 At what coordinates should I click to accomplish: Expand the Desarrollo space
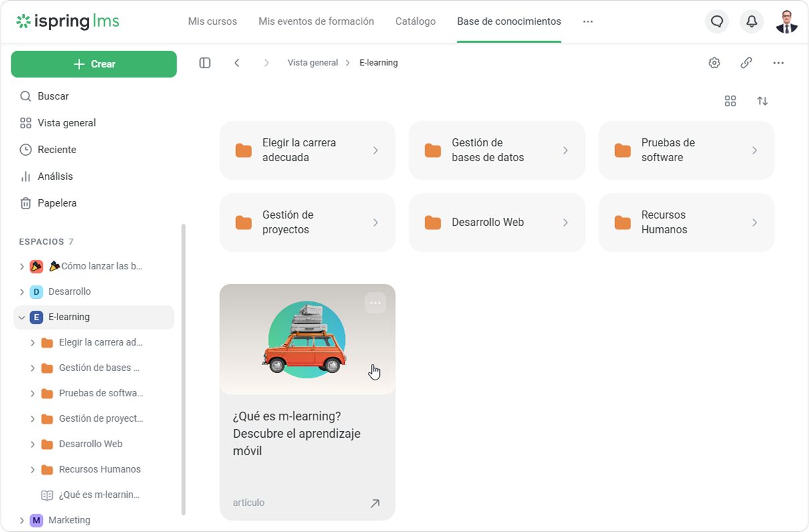pos(22,292)
